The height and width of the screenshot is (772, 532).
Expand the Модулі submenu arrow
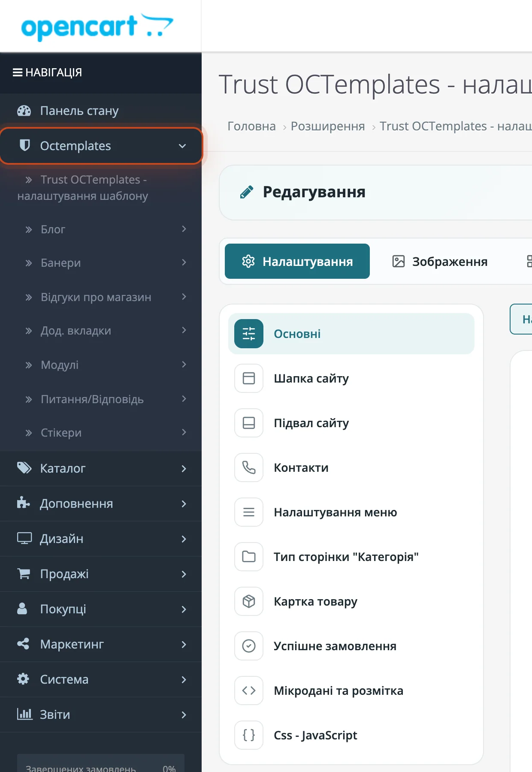pyautogui.click(x=184, y=365)
